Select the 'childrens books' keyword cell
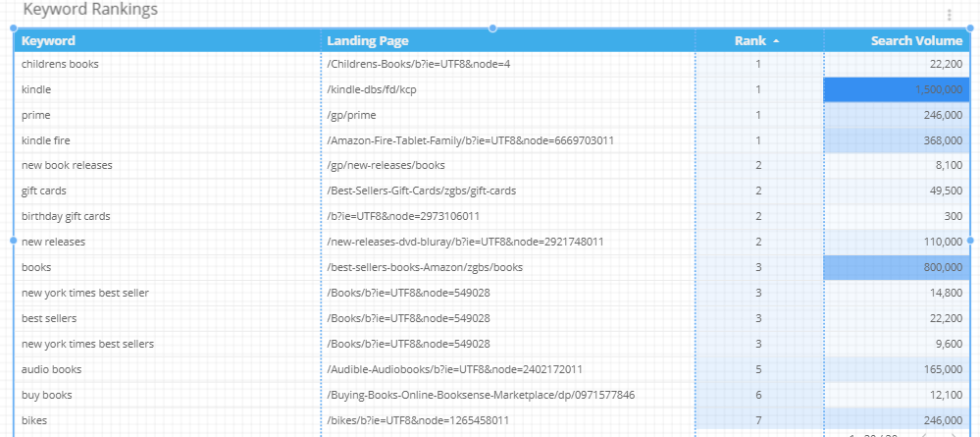The image size is (980, 437). (x=60, y=64)
